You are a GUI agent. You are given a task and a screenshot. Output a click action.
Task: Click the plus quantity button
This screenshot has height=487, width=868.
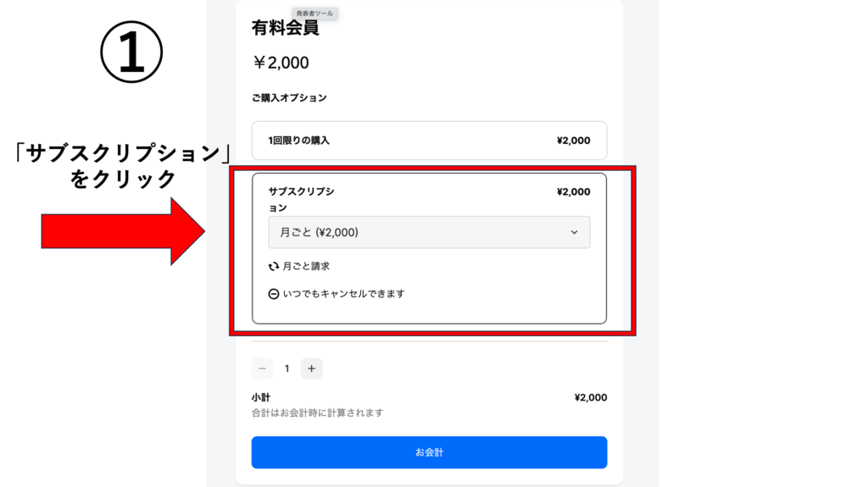click(x=312, y=368)
